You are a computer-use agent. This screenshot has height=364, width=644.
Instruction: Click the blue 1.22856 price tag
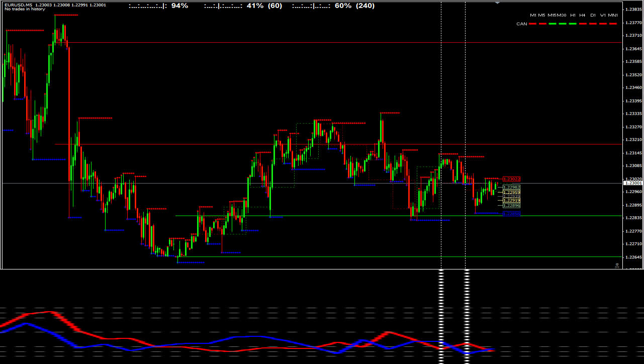[512, 214]
